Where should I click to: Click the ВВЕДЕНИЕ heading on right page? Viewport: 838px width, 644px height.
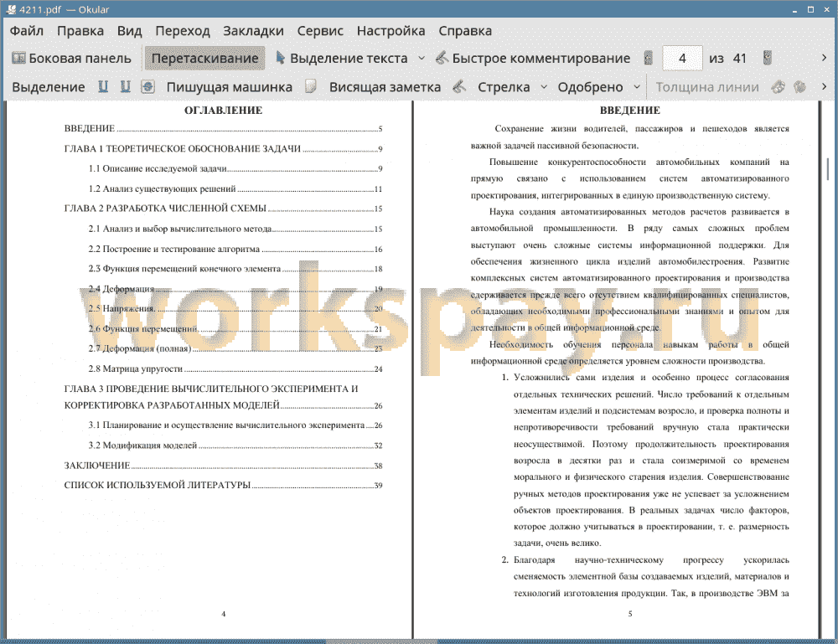click(630, 111)
